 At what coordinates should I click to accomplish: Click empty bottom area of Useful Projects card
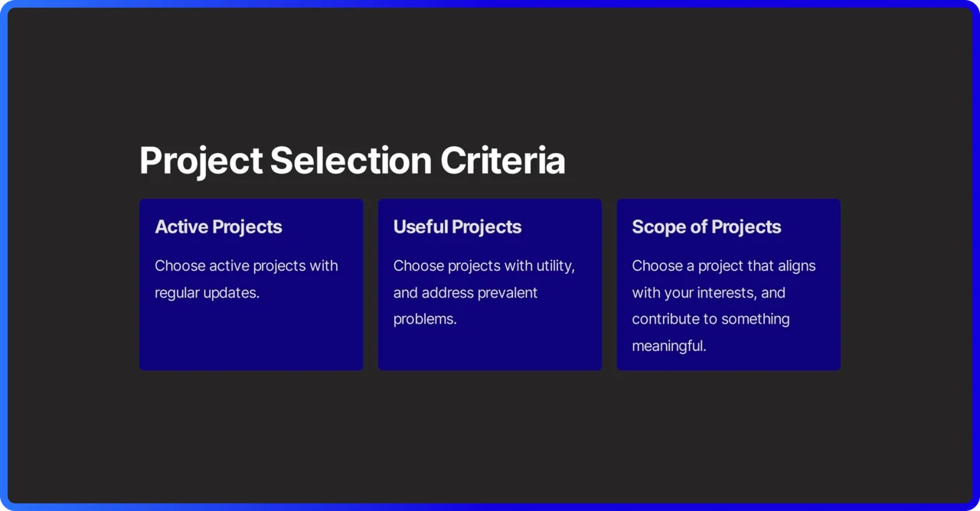490,350
